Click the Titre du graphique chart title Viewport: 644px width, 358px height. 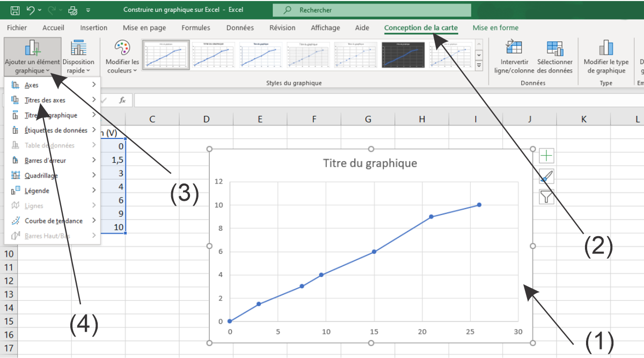coord(370,163)
